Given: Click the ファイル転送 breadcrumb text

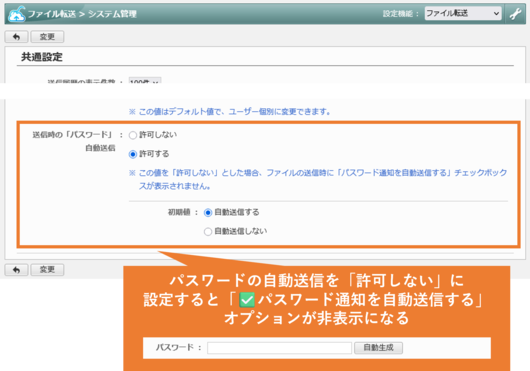Looking at the screenshot, I should (x=51, y=14).
